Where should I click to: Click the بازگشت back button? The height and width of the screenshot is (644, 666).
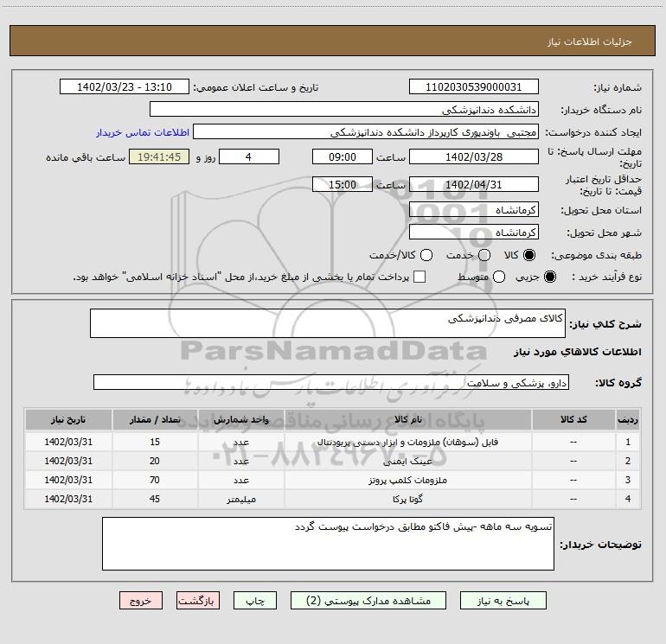click(198, 601)
